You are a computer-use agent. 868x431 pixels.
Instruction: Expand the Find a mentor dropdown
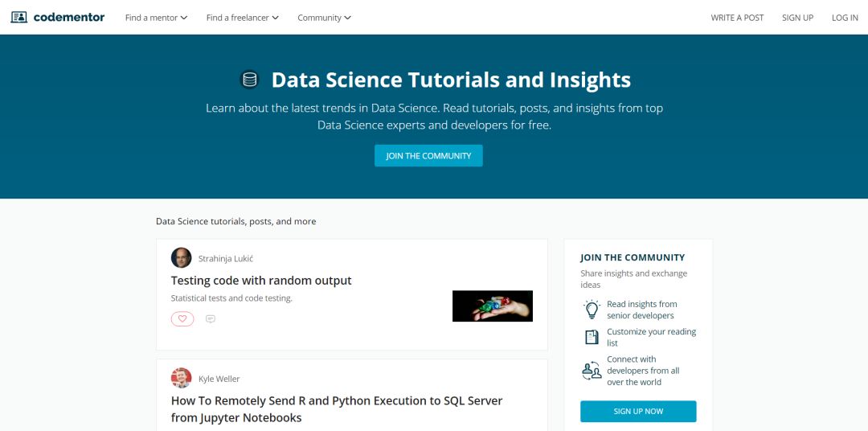tap(156, 18)
